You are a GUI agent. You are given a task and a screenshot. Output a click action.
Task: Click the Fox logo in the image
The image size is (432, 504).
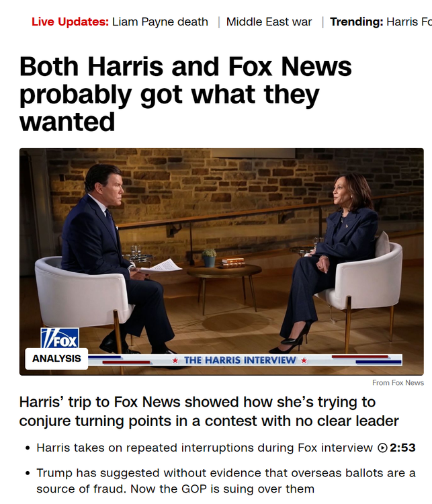click(x=60, y=338)
